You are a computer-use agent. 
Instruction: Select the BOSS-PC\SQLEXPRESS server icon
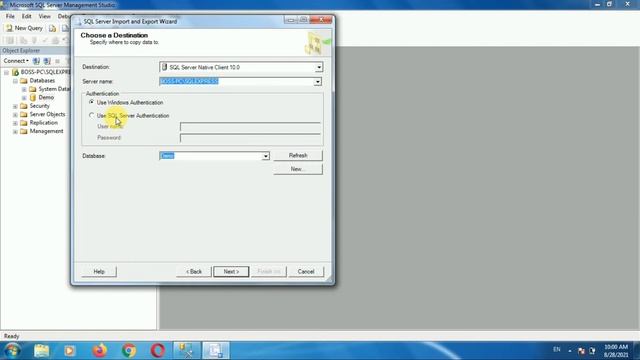tap(16, 72)
